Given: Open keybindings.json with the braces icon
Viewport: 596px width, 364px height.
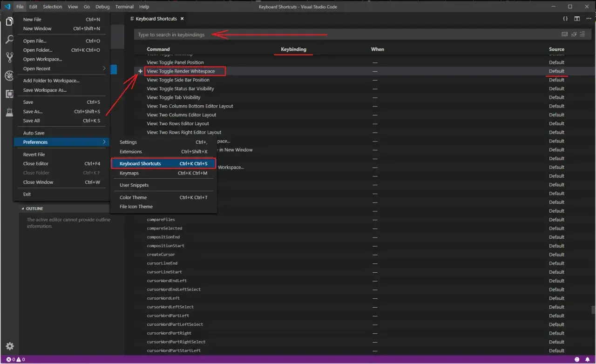Looking at the screenshot, I should coord(565,19).
